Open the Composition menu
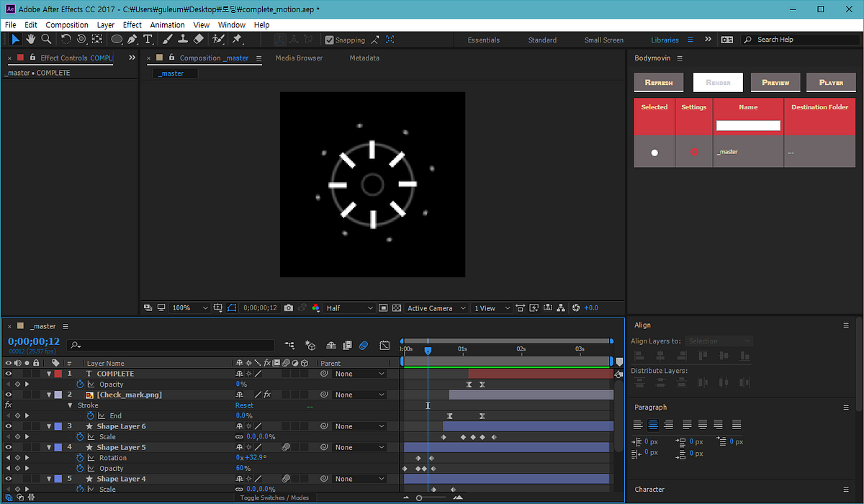Image resolution: width=864 pixels, height=504 pixels. [x=67, y=24]
